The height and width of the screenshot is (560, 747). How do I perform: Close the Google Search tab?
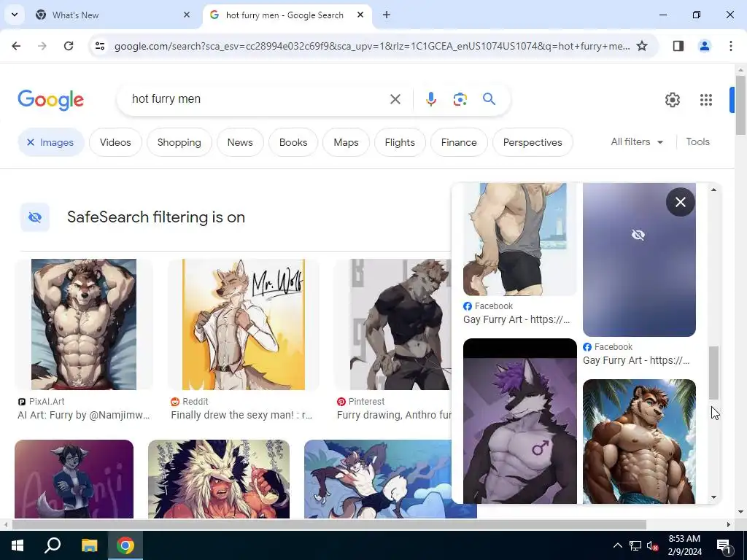click(x=360, y=15)
